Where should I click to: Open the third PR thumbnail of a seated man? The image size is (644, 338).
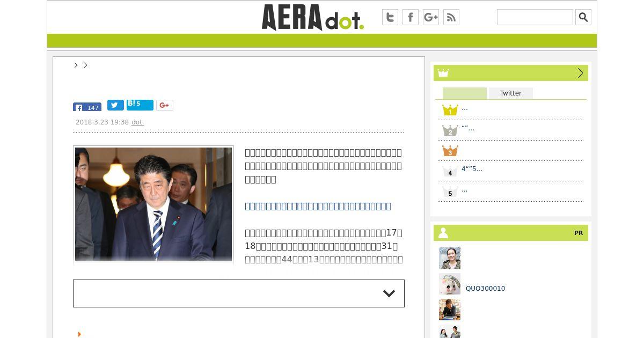pos(450,310)
